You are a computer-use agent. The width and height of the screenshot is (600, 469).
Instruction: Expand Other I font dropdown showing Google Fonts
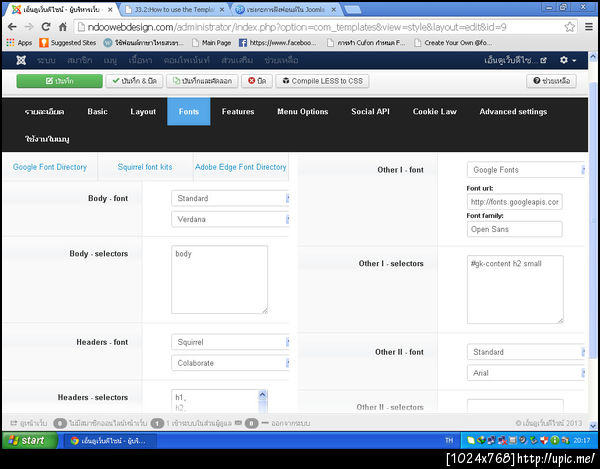(x=526, y=170)
